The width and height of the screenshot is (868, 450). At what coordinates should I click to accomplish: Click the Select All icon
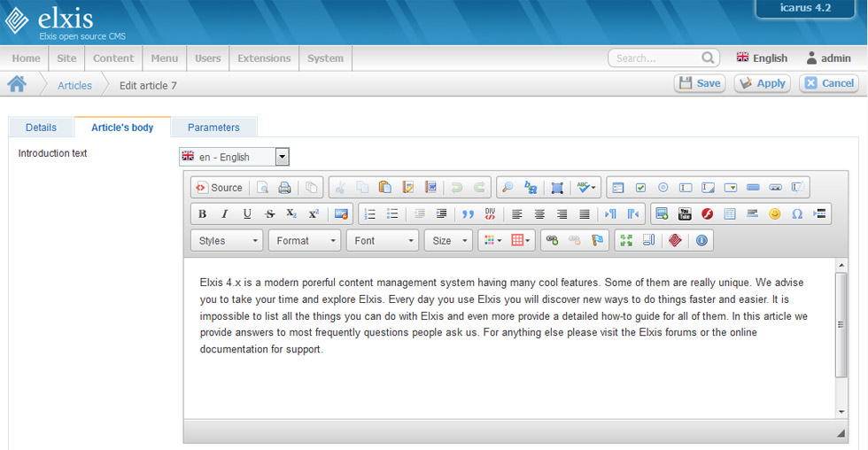(x=557, y=188)
